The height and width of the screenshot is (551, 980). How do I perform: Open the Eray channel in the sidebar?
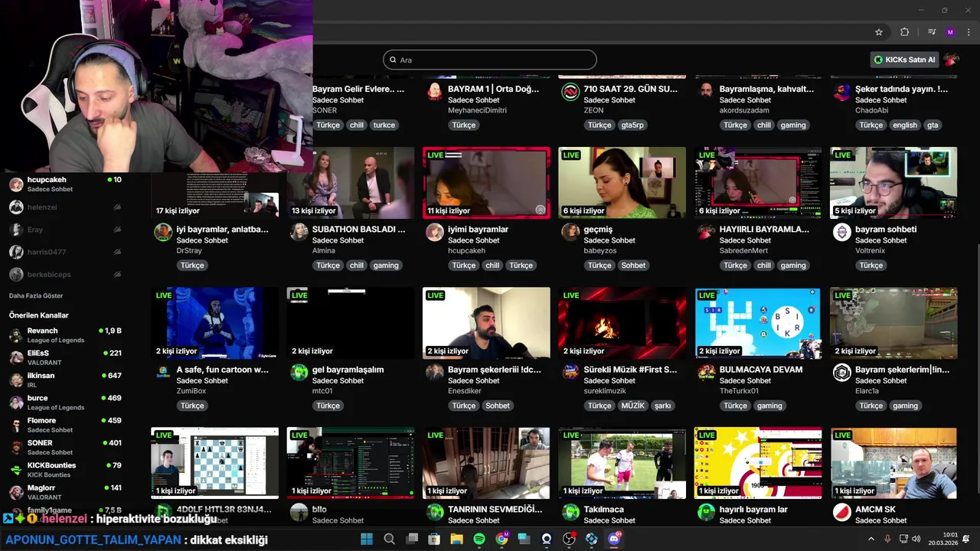pyautogui.click(x=67, y=230)
